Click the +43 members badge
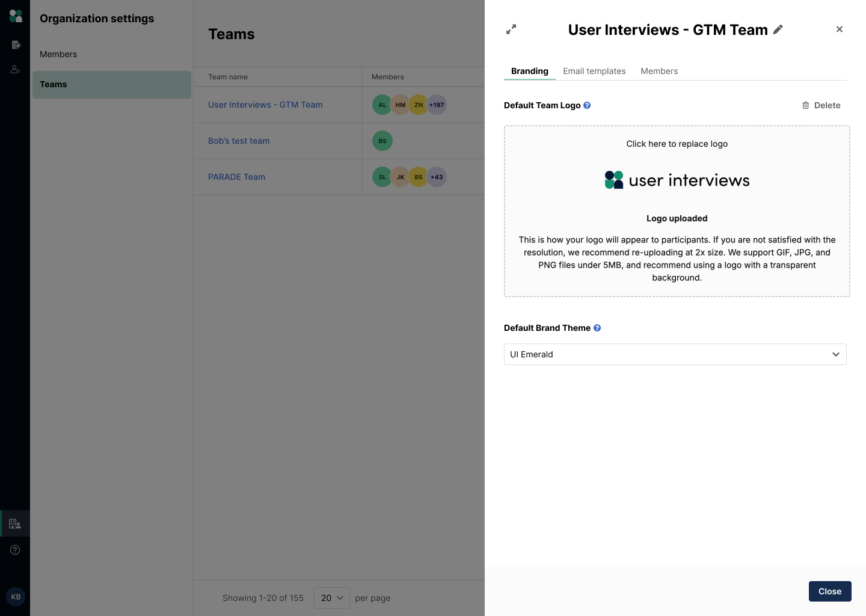Screen dimensions: 866x616 437,177
